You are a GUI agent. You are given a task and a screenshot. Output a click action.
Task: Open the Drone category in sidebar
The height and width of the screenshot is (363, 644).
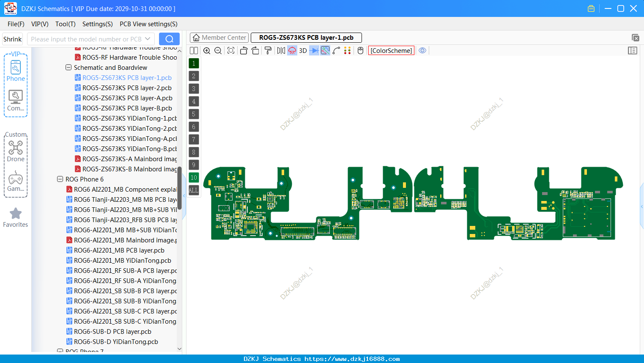[x=16, y=151]
